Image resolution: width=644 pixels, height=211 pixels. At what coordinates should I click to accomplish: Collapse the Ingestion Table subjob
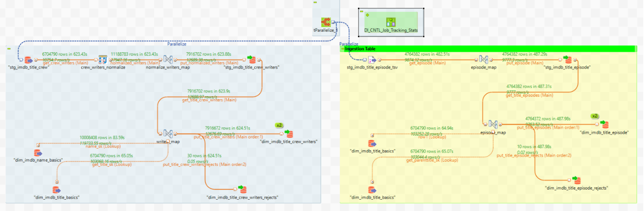coord(343,49)
